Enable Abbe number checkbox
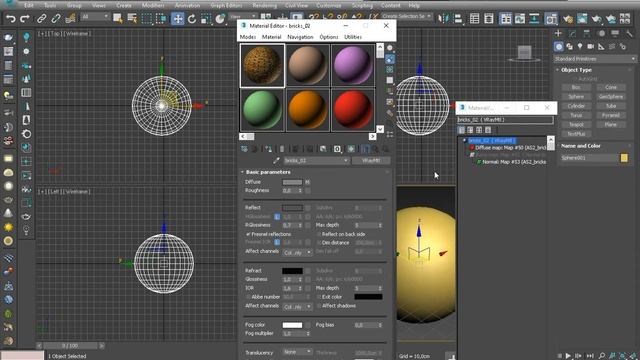The height and width of the screenshot is (360, 640). (x=248, y=297)
